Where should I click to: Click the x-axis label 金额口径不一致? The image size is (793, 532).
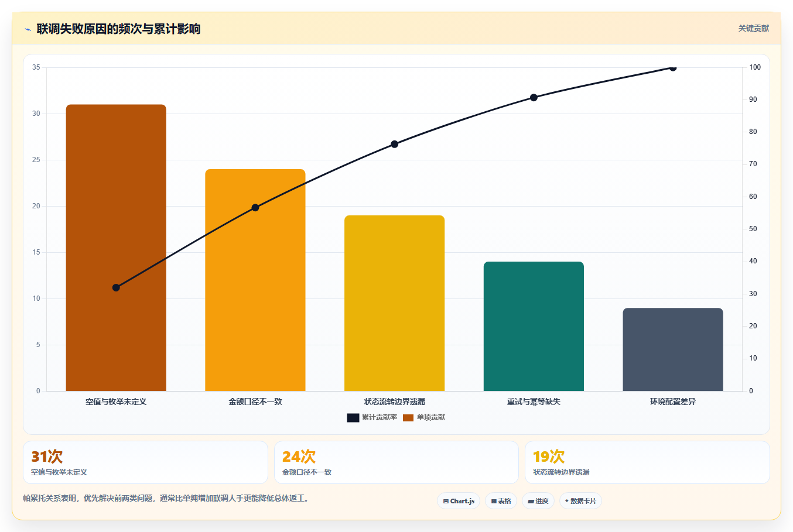[255, 401]
